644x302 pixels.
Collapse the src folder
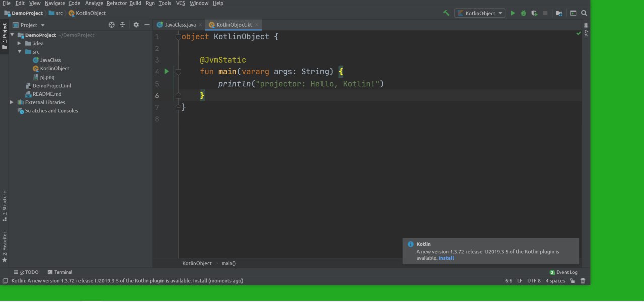click(20, 52)
